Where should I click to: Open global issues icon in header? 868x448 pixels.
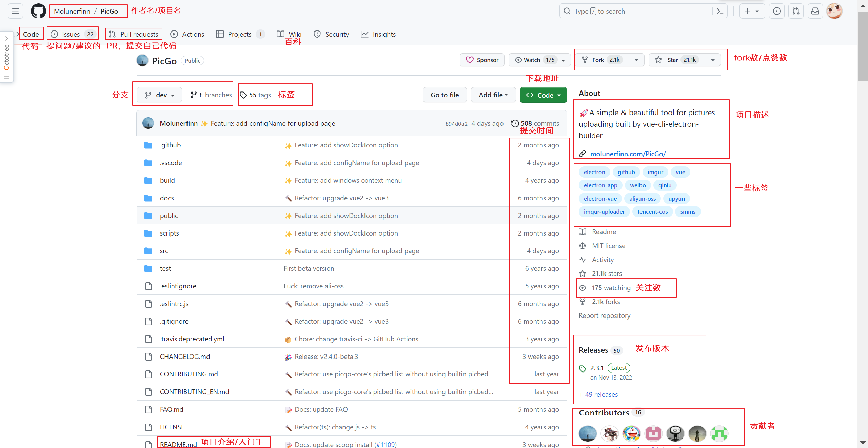pyautogui.click(x=776, y=11)
